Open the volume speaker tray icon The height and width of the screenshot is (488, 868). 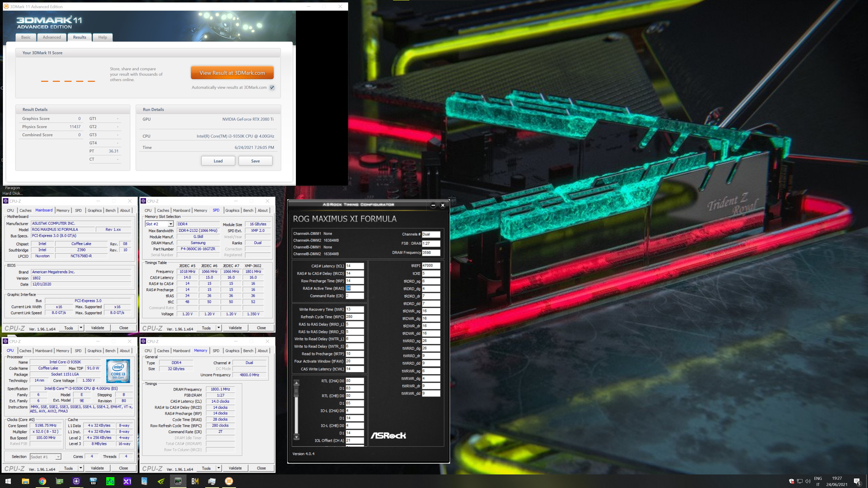[x=808, y=481]
